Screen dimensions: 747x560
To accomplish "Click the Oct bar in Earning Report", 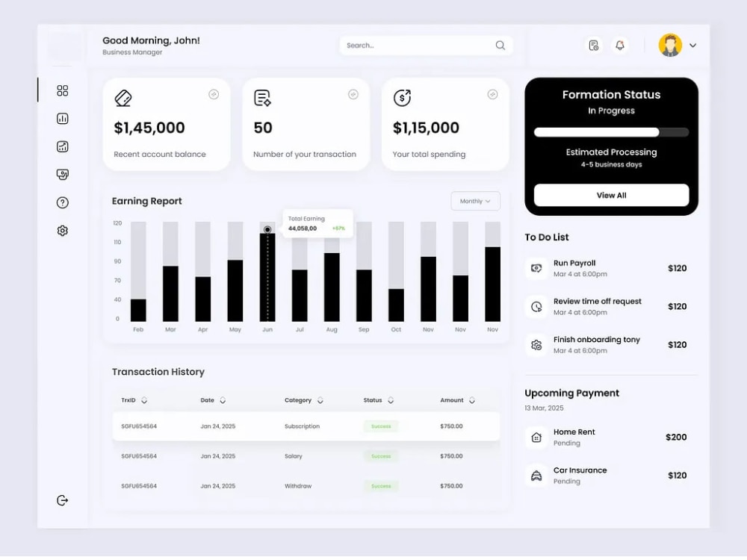I will coord(396,305).
